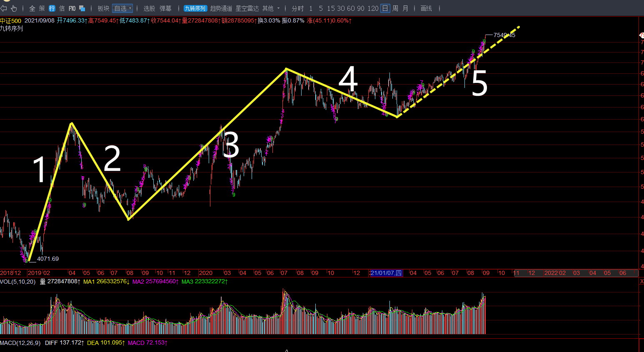Click the 额28785095 amount value

(x=239, y=20)
